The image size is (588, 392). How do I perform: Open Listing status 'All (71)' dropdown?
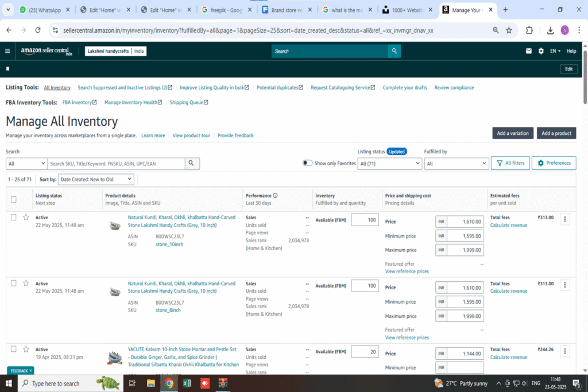pyautogui.click(x=390, y=164)
